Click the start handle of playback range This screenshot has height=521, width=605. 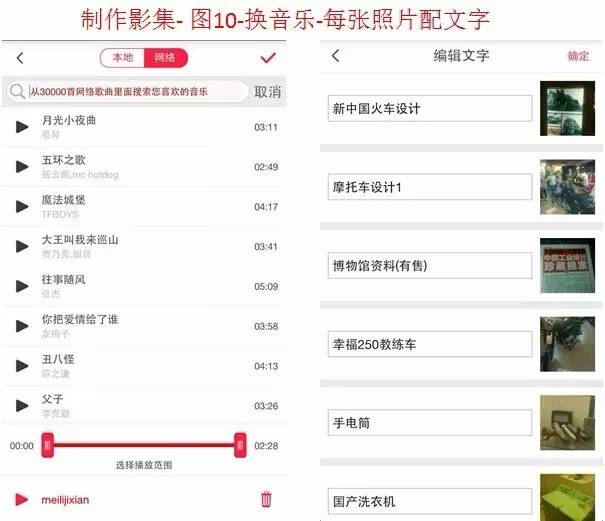[47, 445]
